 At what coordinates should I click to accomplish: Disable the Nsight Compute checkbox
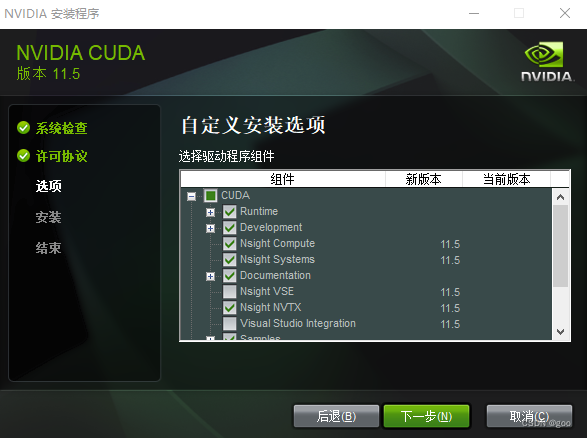(x=229, y=244)
